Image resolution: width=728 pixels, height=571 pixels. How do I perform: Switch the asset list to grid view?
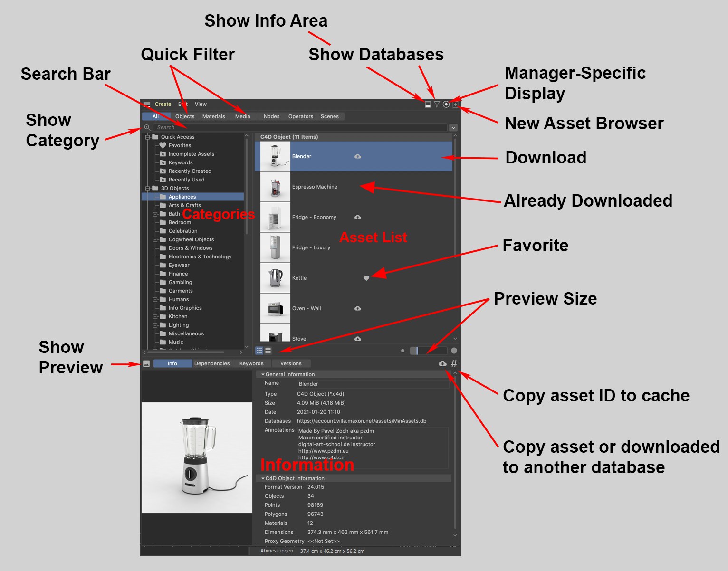(268, 351)
